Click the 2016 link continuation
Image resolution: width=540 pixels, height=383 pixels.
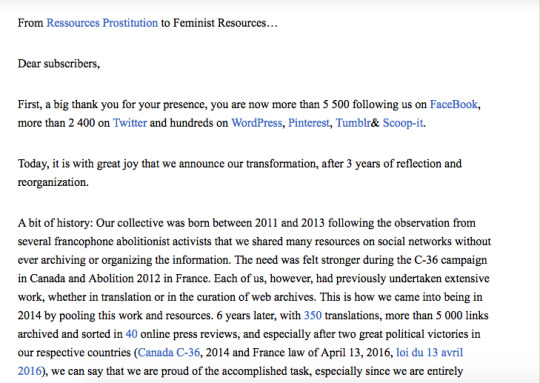click(x=29, y=371)
